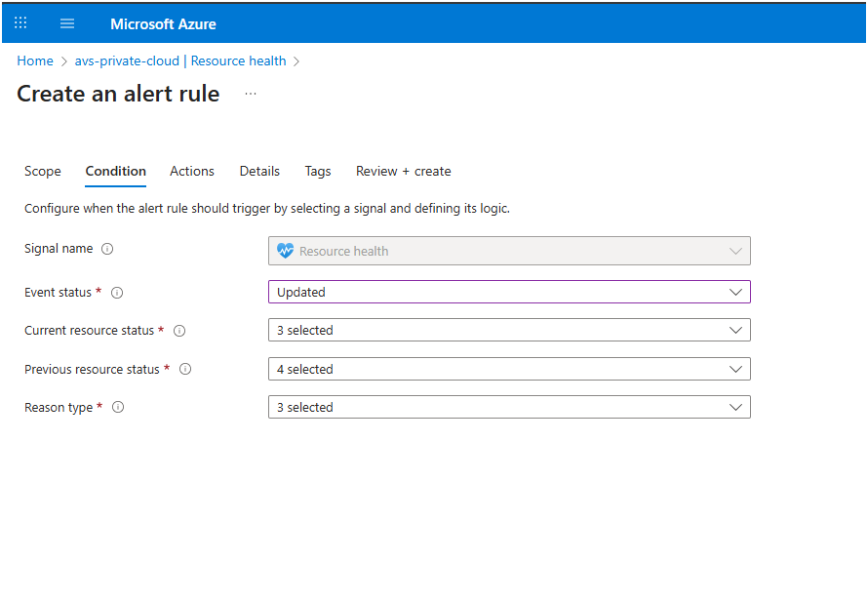The image size is (868, 602).
Task: Switch to the Actions tab
Action: pyautogui.click(x=192, y=171)
